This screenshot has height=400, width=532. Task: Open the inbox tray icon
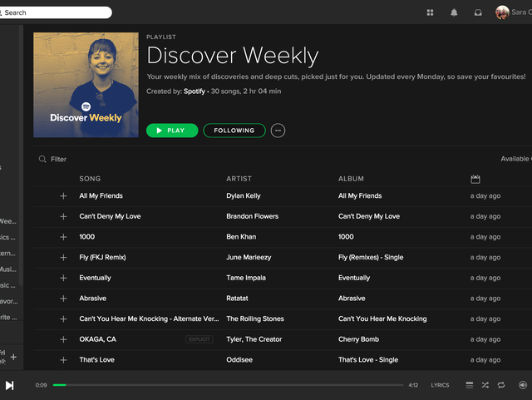point(478,12)
